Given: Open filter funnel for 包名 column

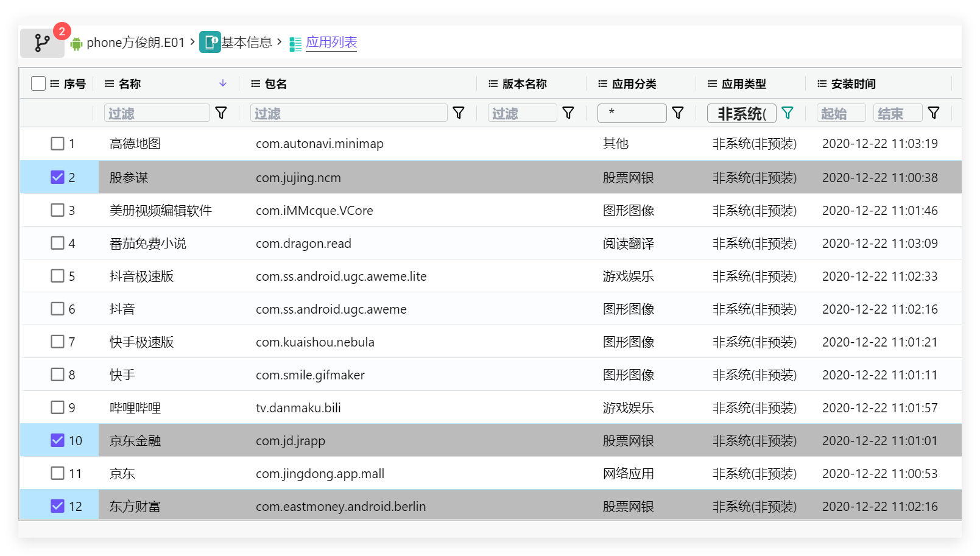Looking at the screenshot, I should click(459, 113).
